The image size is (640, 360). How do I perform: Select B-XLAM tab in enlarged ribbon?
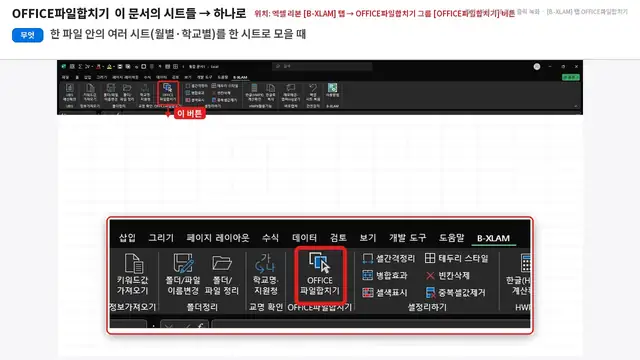click(493, 238)
